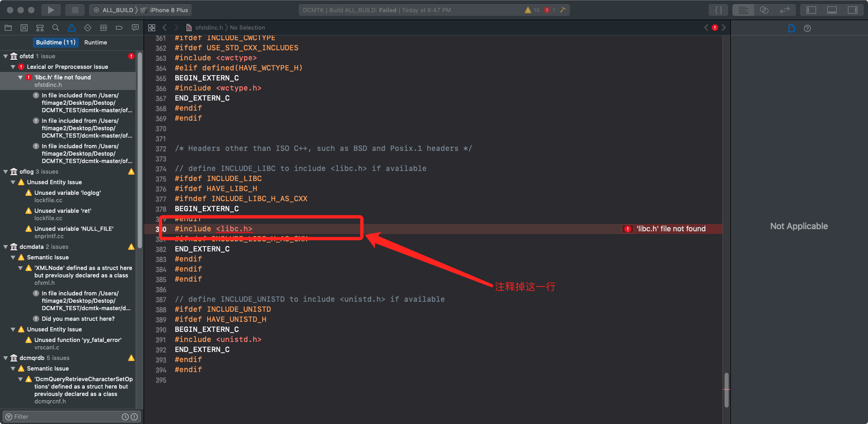The width and height of the screenshot is (868, 424).
Task: Go forward with editor history arrow
Action: coord(176,28)
